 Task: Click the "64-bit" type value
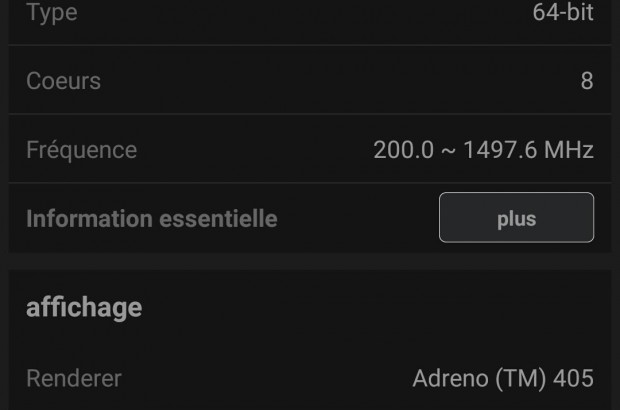pos(563,13)
